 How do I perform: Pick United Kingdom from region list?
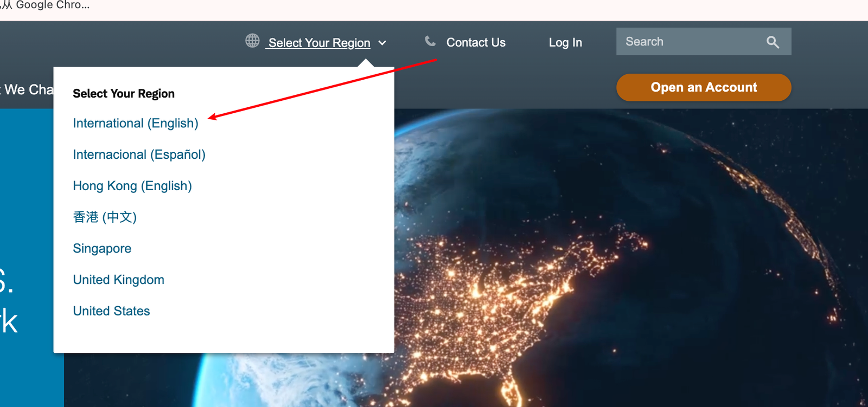(x=119, y=280)
